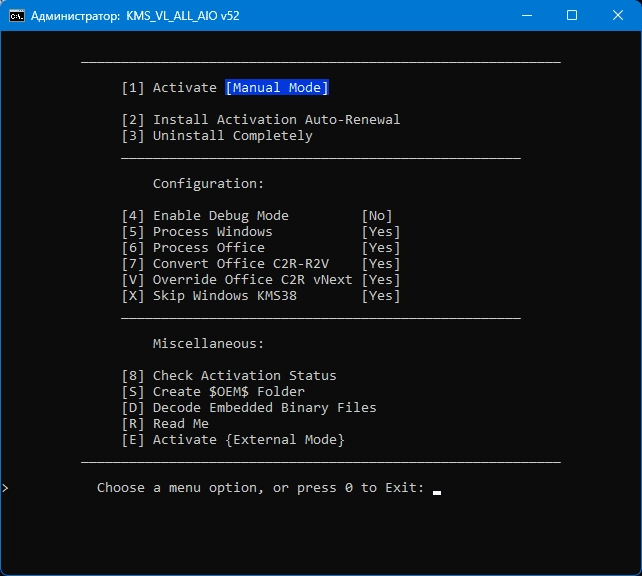Click the highlighted '[Manual Mode]' text
This screenshot has height=576, width=642.
point(277,88)
